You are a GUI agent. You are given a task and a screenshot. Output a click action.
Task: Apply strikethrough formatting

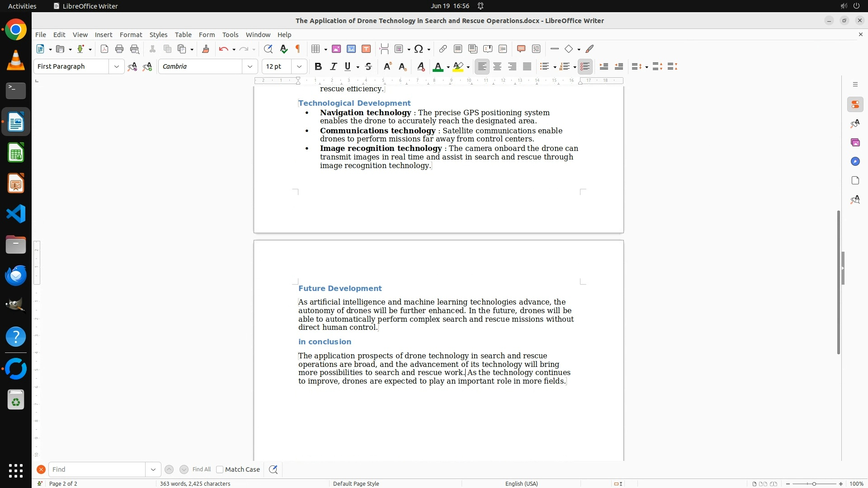click(368, 67)
